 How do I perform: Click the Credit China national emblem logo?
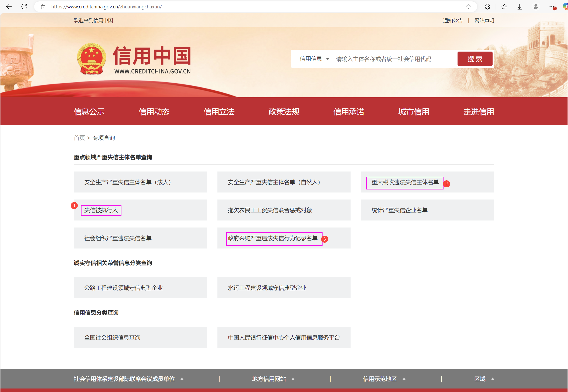91,59
